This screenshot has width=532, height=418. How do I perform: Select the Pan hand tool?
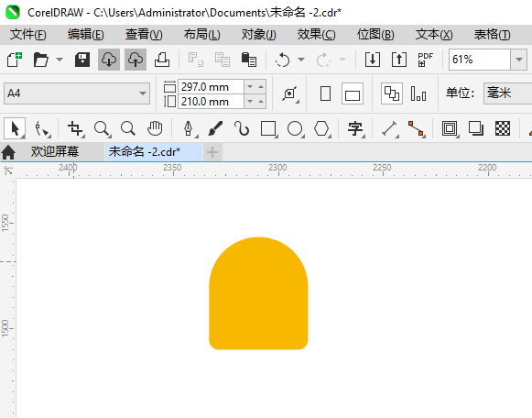click(x=155, y=128)
